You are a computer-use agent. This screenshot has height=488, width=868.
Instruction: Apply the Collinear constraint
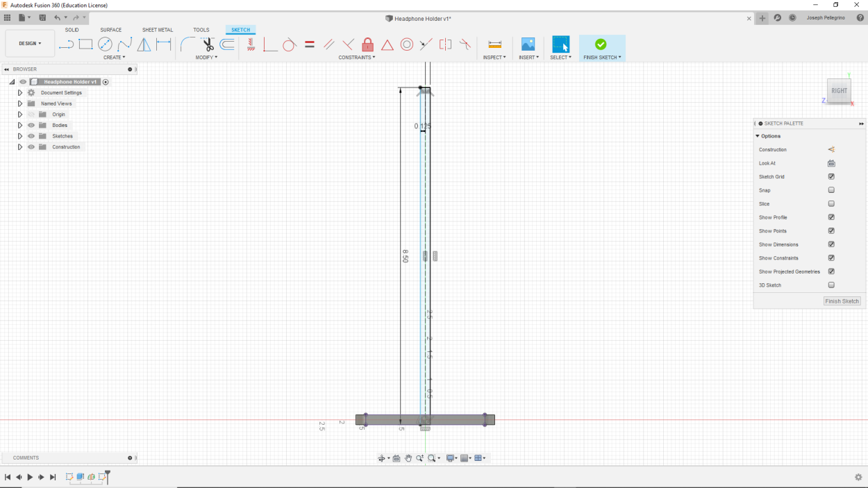(x=426, y=44)
